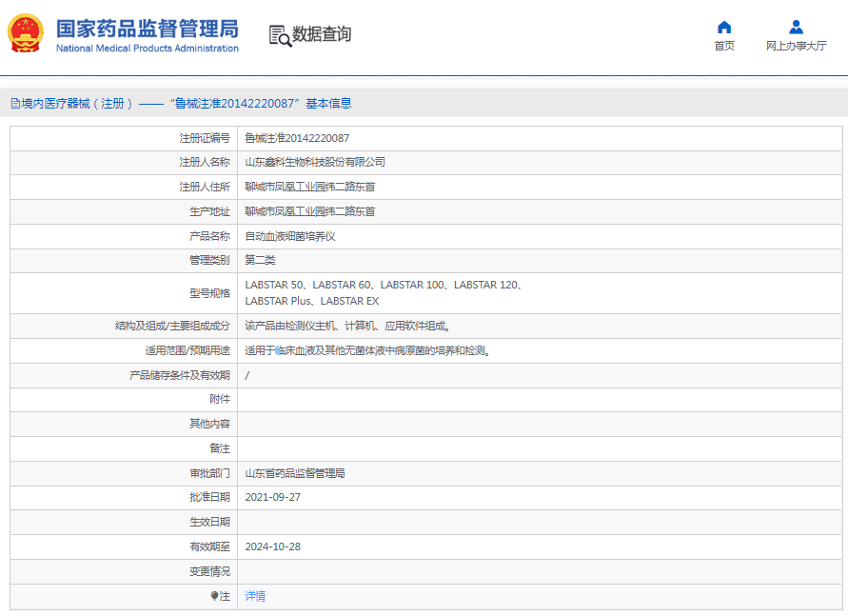Viewport: 848px width, 616px height.
Task: Click the 数据查询 heading text
Action: pos(322,34)
